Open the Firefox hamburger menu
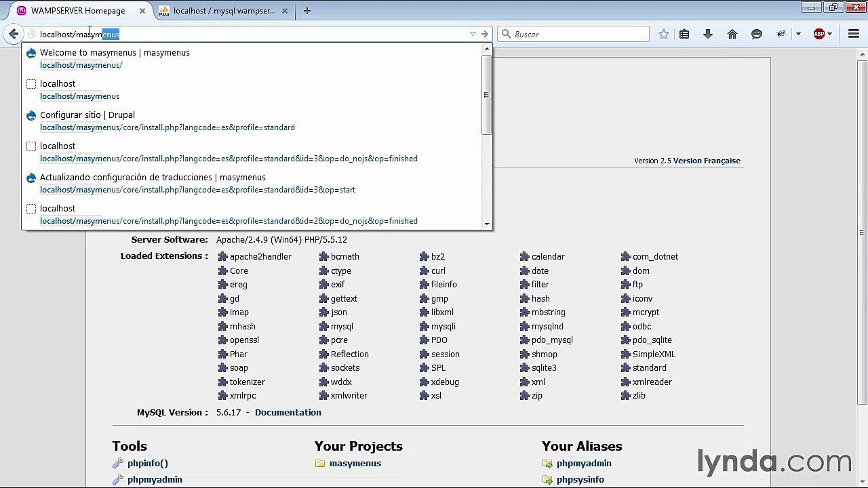Screen dimensions: 868x488 pyautogui.click(x=854, y=34)
